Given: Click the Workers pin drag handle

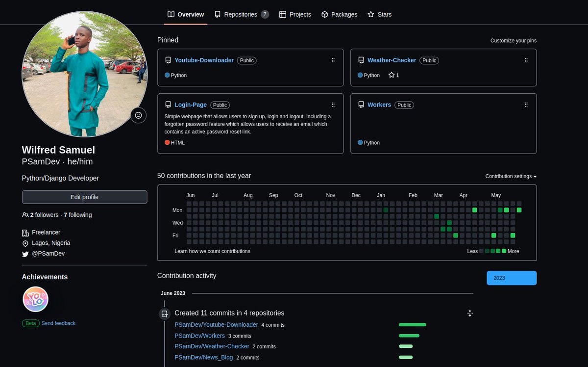Looking at the screenshot, I should [x=526, y=105].
